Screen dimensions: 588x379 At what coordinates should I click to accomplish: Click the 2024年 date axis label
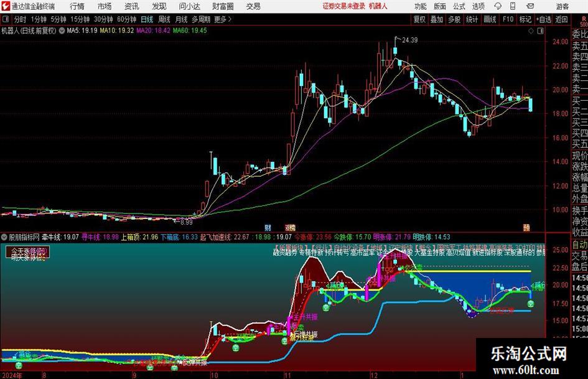12,375
